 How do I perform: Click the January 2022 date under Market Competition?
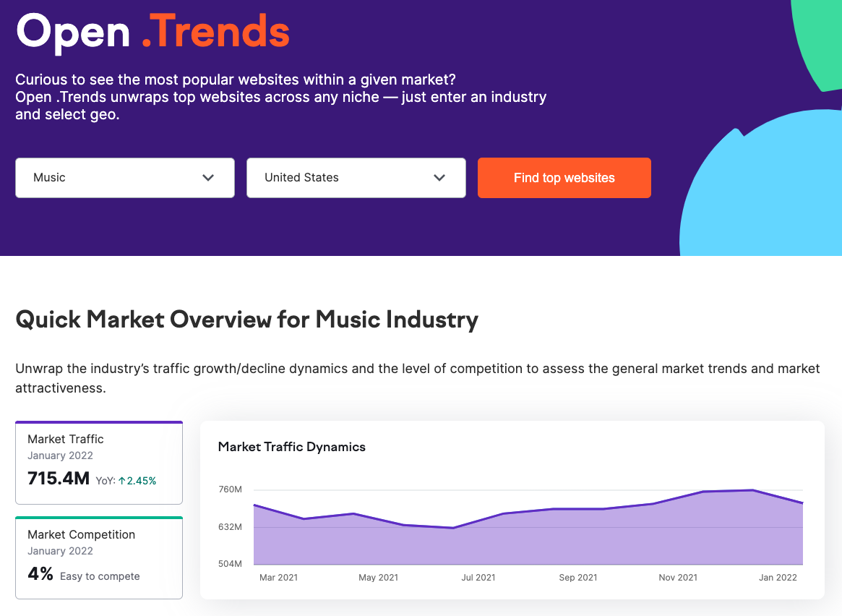pos(60,551)
